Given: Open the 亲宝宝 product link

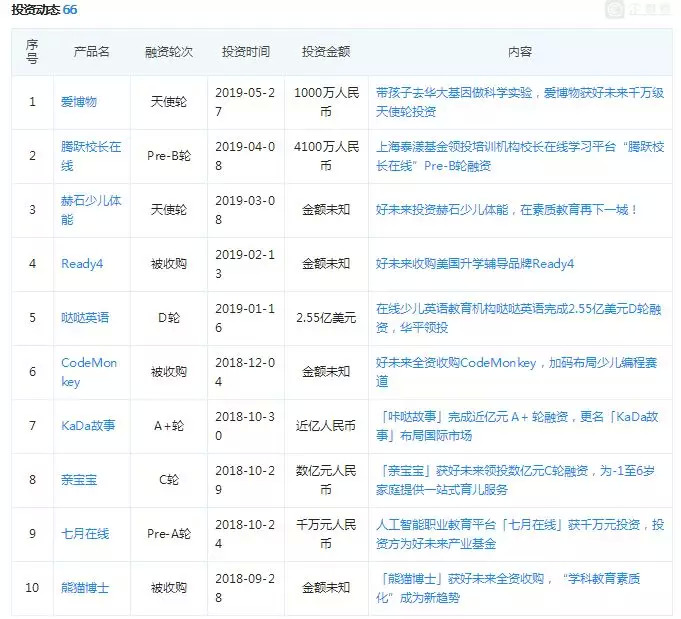Looking at the screenshot, I should click(79, 480).
